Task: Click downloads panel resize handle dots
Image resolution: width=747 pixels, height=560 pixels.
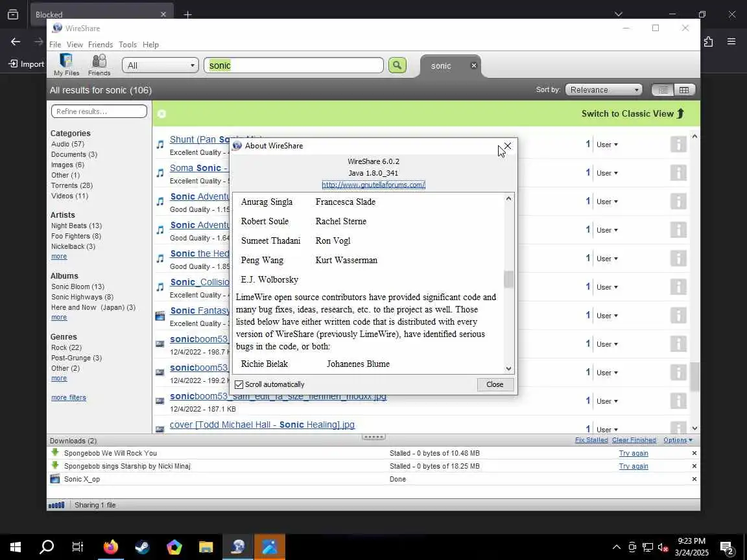Action: (374, 437)
